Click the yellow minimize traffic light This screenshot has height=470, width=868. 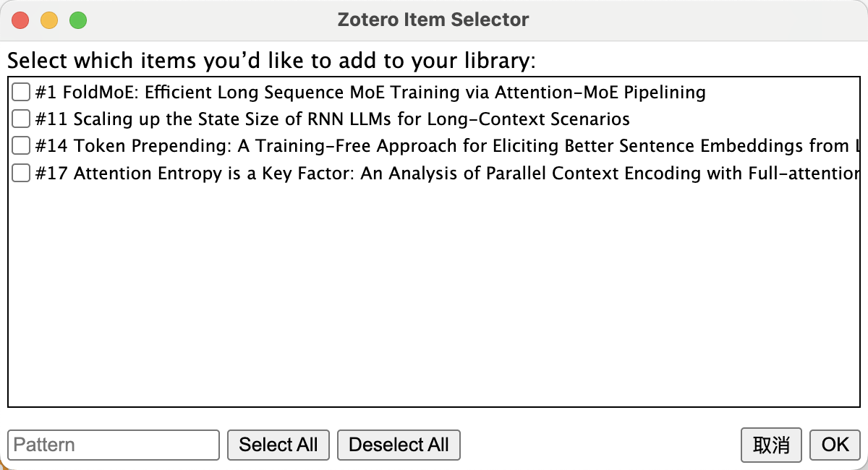[49, 20]
